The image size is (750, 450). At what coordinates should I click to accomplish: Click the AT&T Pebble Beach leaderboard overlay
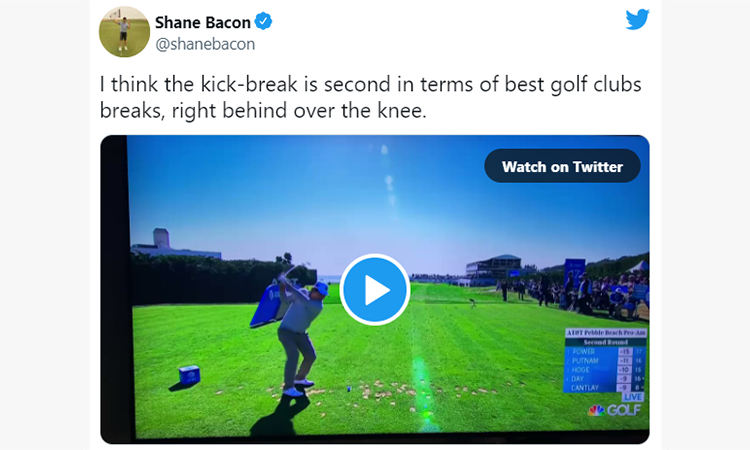605,360
